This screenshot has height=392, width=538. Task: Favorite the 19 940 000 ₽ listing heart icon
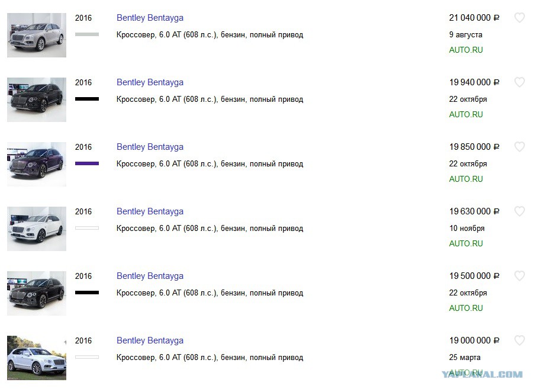coord(520,82)
